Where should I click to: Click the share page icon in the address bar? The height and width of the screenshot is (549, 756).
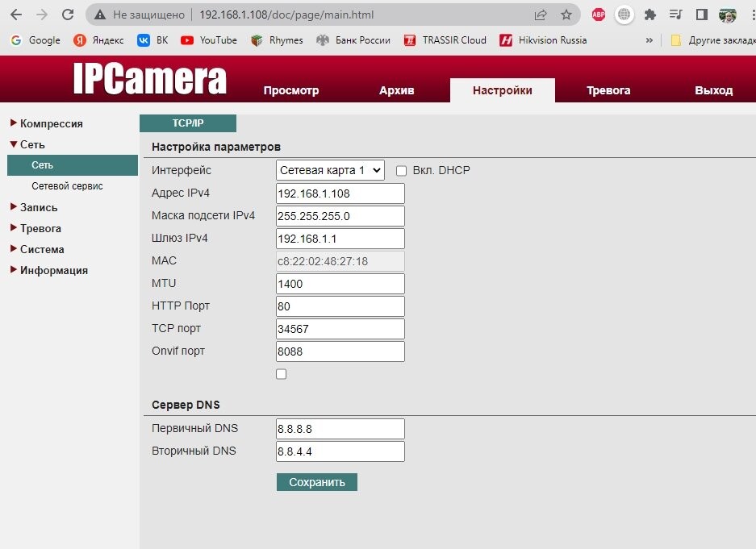click(541, 15)
